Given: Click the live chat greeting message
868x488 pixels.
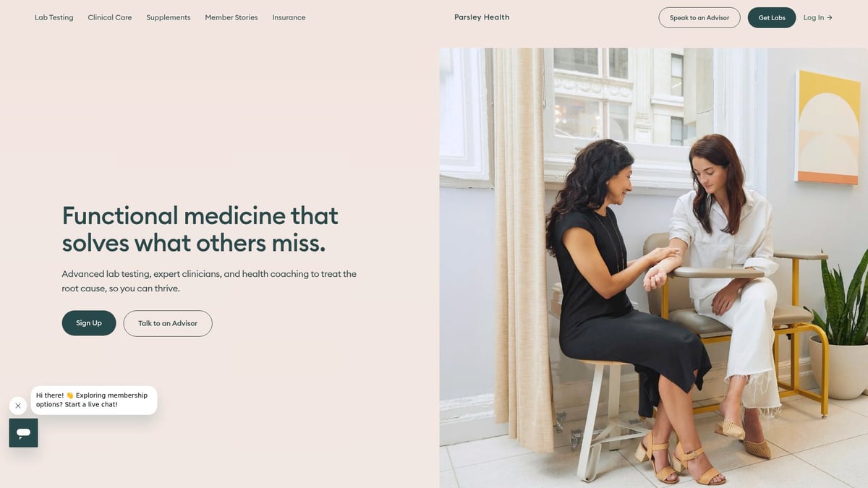Looking at the screenshot, I should tap(94, 400).
